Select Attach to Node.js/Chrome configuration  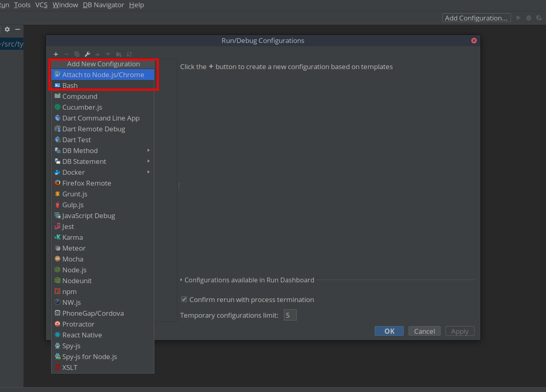click(103, 75)
